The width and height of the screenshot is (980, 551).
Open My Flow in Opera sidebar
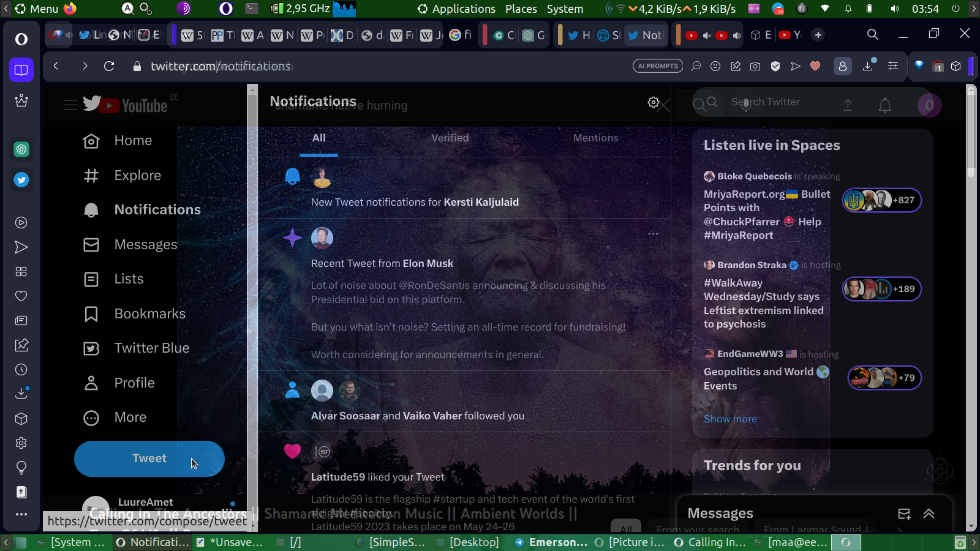[21, 247]
